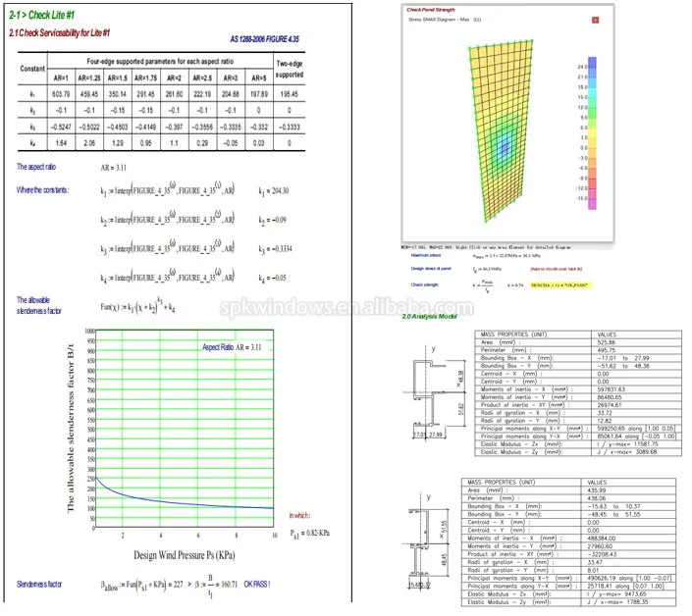Select the "Constant" table header
The width and height of the screenshot is (692, 616).
(32, 69)
